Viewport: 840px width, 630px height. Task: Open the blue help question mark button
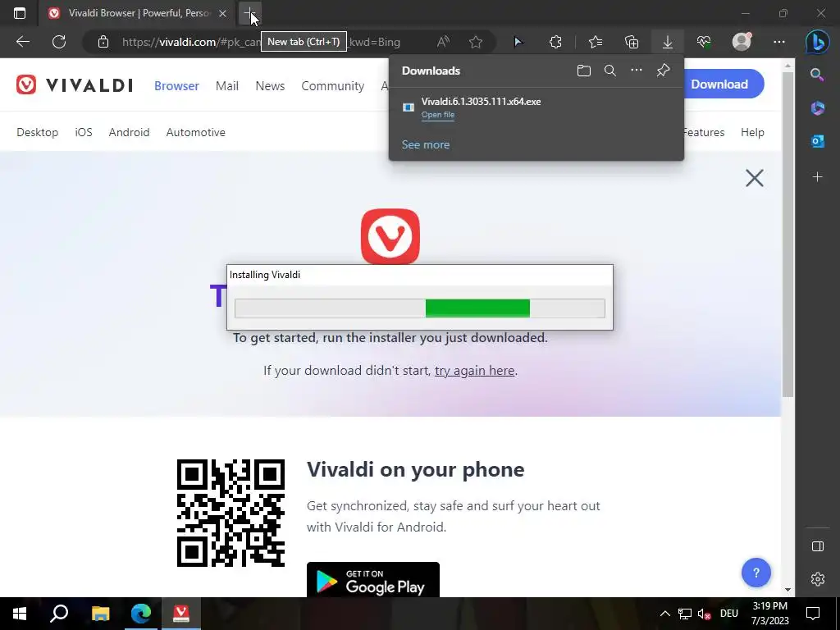click(x=756, y=573)
